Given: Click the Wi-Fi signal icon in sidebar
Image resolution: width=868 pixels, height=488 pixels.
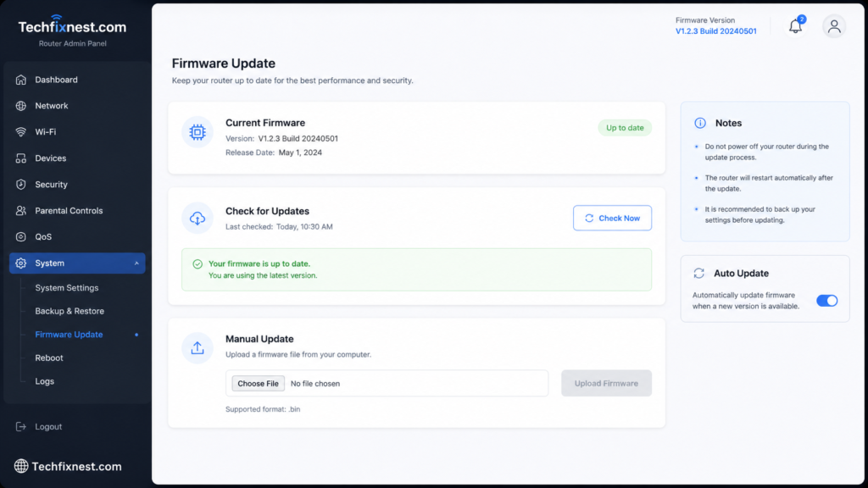Looking at the screenshot, I should [x=21, y=131].
